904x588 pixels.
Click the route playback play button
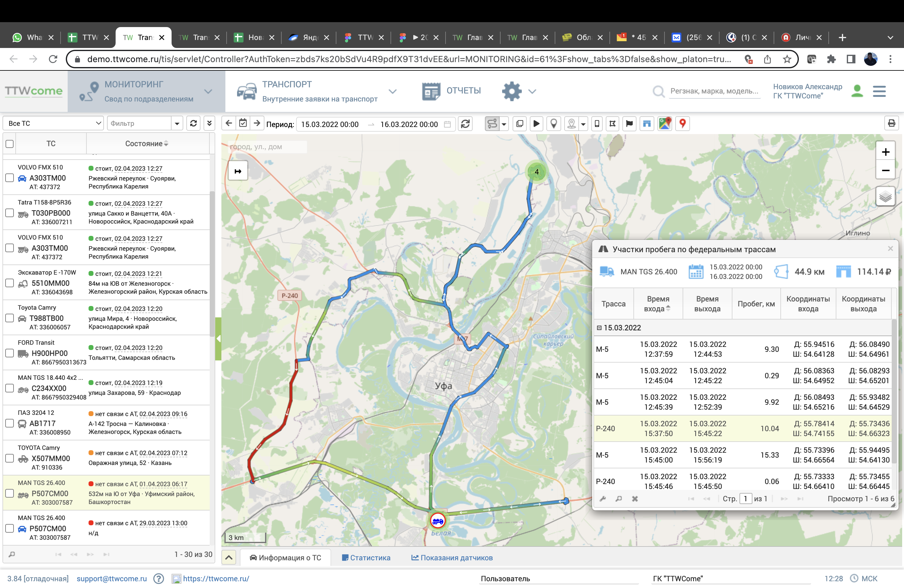[x=536, y=124]
